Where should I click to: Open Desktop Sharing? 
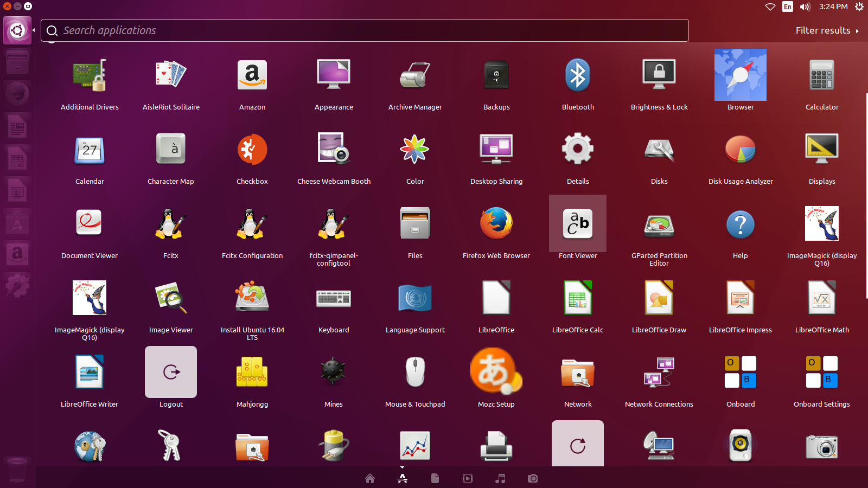click(496, 149)
